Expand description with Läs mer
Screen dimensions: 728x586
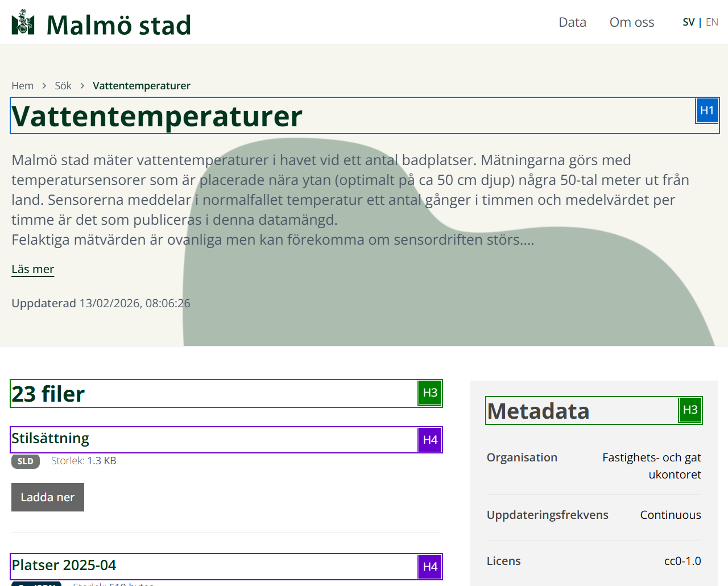tap(33, 269)
